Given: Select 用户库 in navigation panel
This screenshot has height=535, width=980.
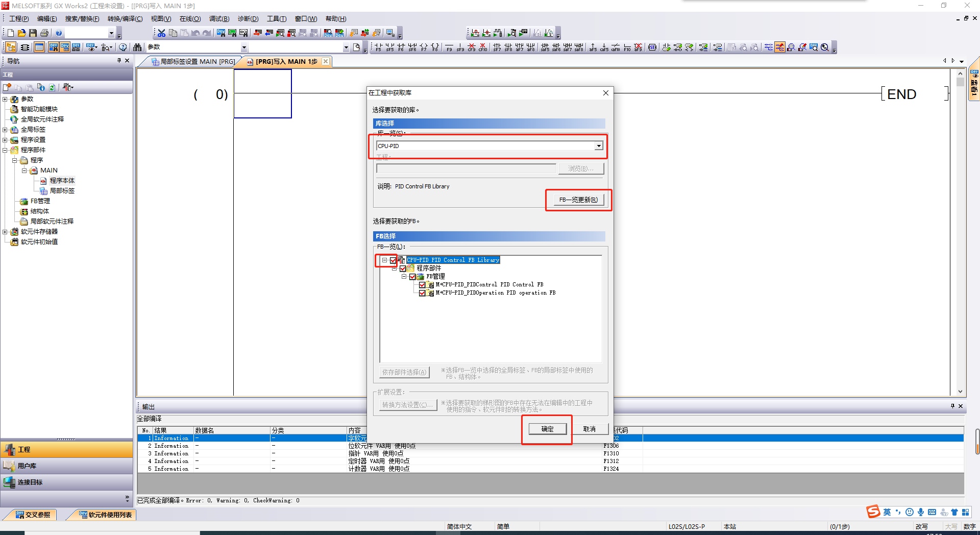Looking at the screenshot, I should pos(27,466).
